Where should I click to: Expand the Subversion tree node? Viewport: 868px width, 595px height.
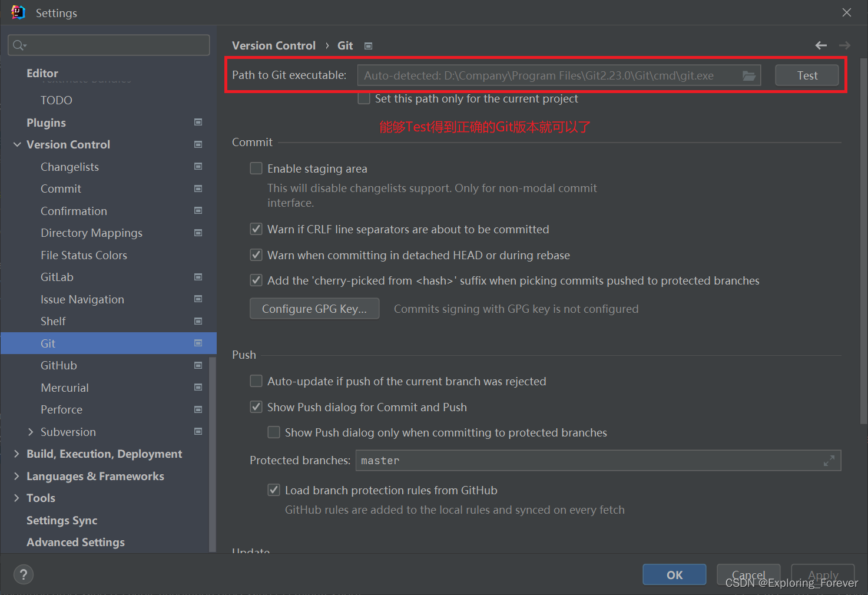coord(31,432)
